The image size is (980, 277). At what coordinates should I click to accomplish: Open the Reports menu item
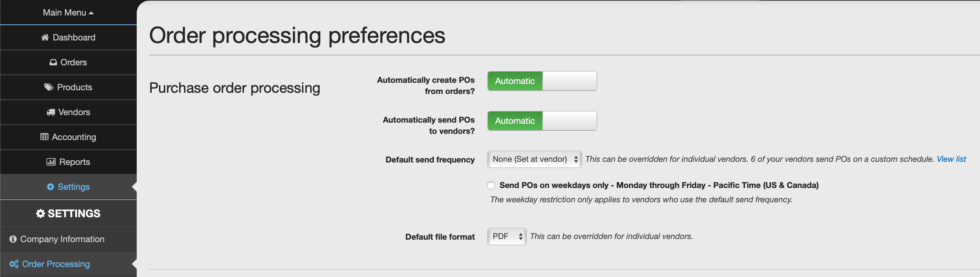68,162
